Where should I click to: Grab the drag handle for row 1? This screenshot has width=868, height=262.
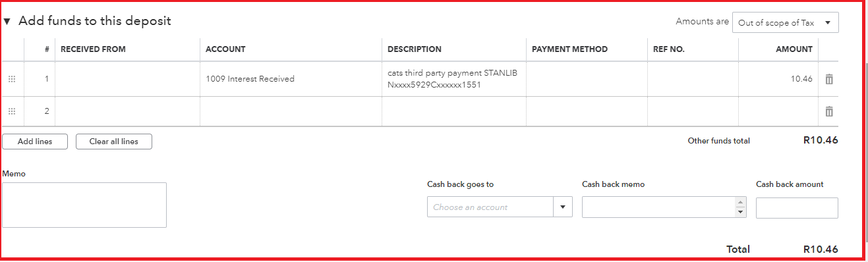(x=12, y=79)
